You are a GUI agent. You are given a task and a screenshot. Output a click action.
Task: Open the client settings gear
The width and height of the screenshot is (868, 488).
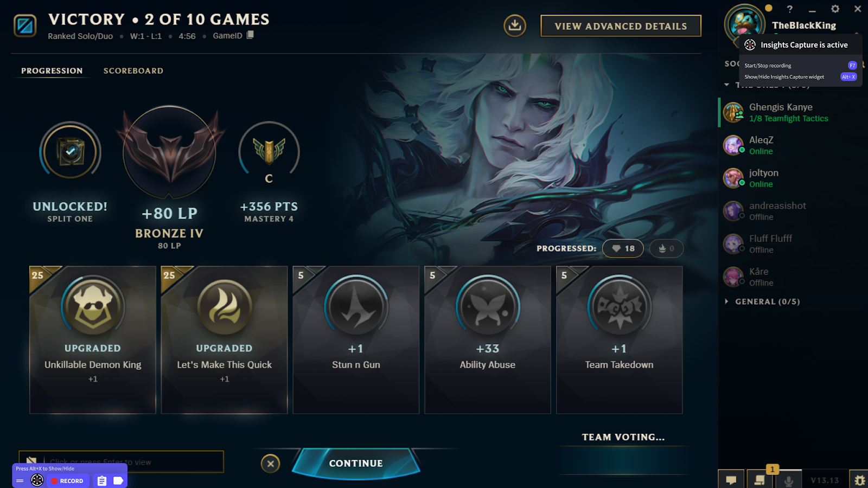pyautogui.click(x=835, y=9)
